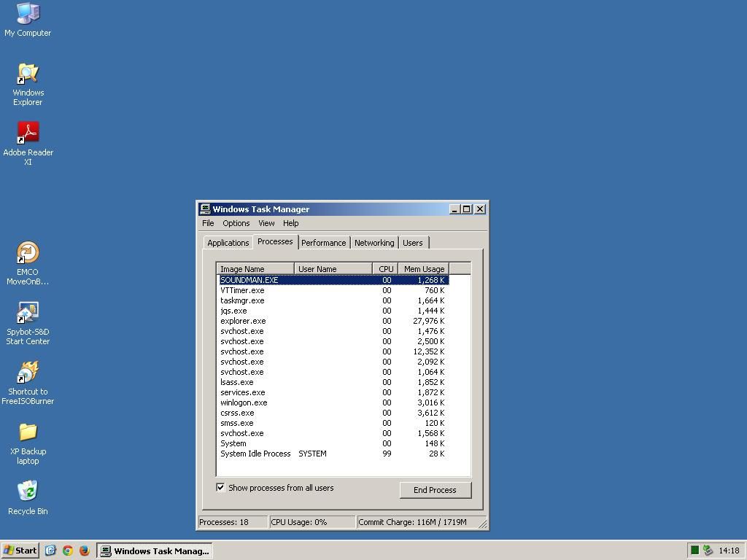747x560 pixels.
Task: Select the Windows Explorer desktop shortcut
Action: 28,85
